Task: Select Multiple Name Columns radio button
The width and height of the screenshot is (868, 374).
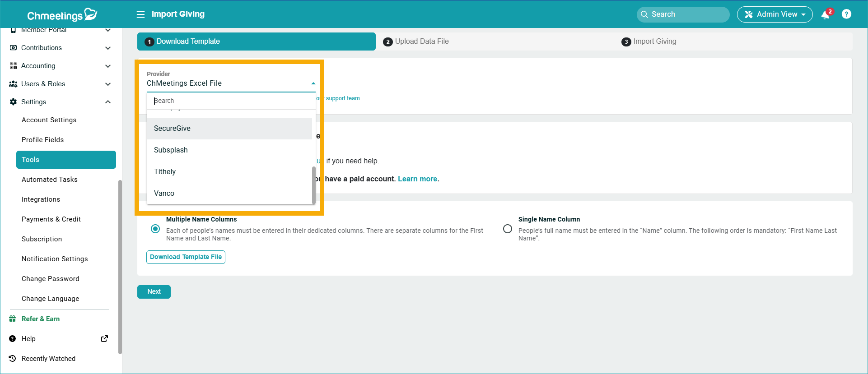Action: [x=155, y=229]
